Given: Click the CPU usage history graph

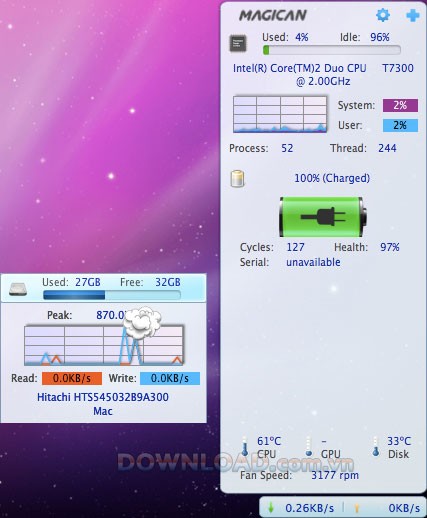Looking at the screenshot, I should pos(280,114).
